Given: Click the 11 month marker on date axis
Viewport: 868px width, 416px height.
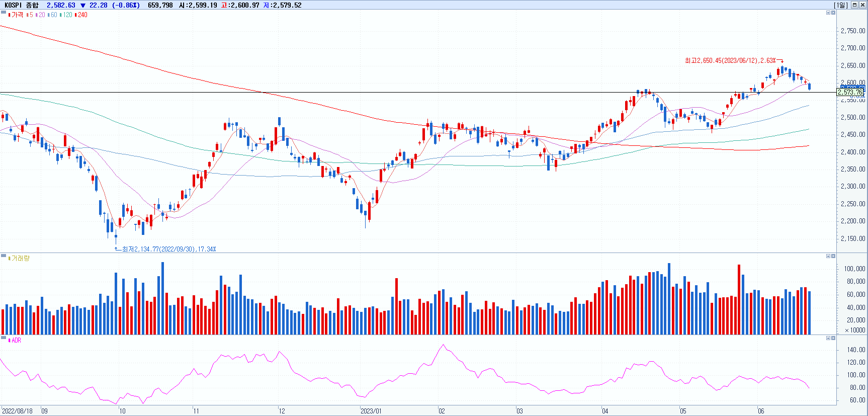Looking at the screenshot, I should pyautogui.click(x=196, y=411).
